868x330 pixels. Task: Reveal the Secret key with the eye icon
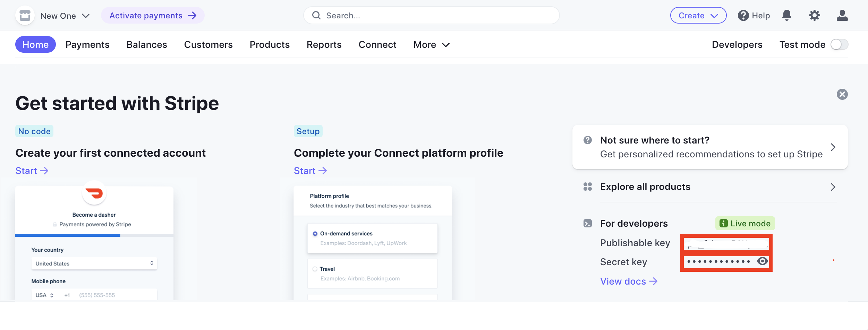pos(762,262)
